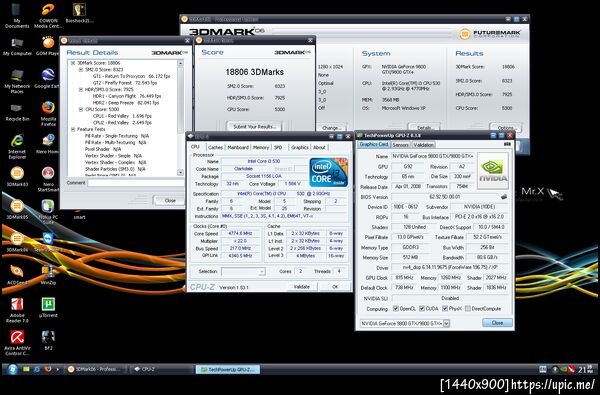Open the Windows Start orb
The width and height of the screenshot is (600, 395).
(x=12, y=369)
